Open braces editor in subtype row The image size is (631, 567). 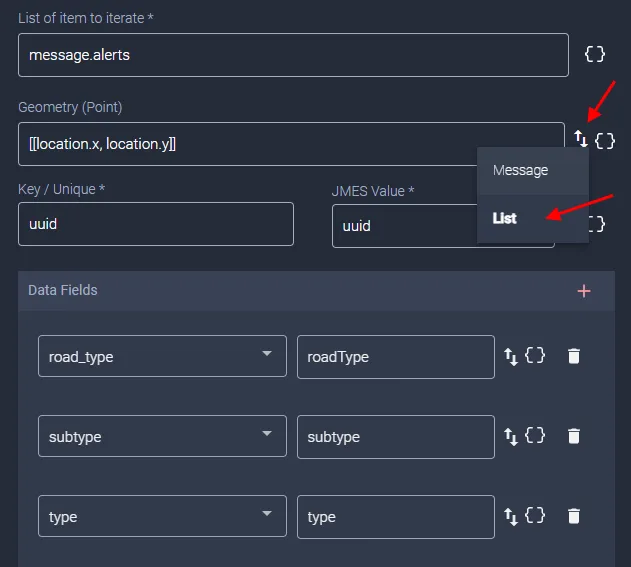[x=535, y=436]
